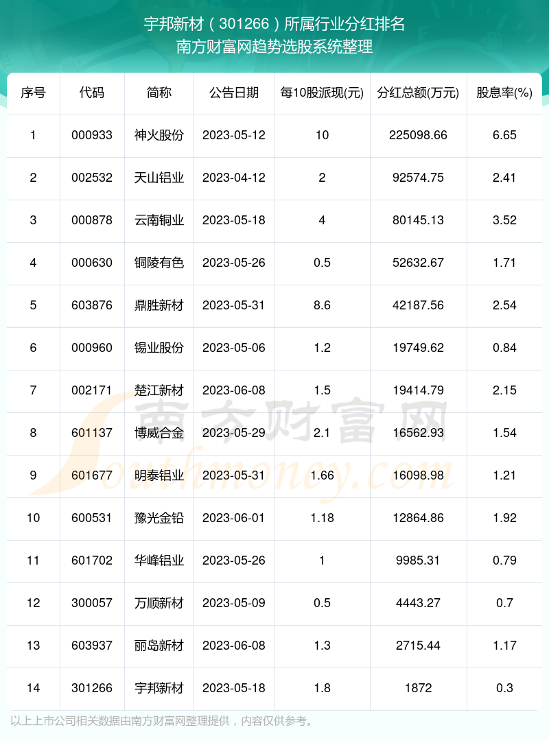
Task: Click the page title with 宇邦新材（301266）
Action: click(x=274, y=25)
